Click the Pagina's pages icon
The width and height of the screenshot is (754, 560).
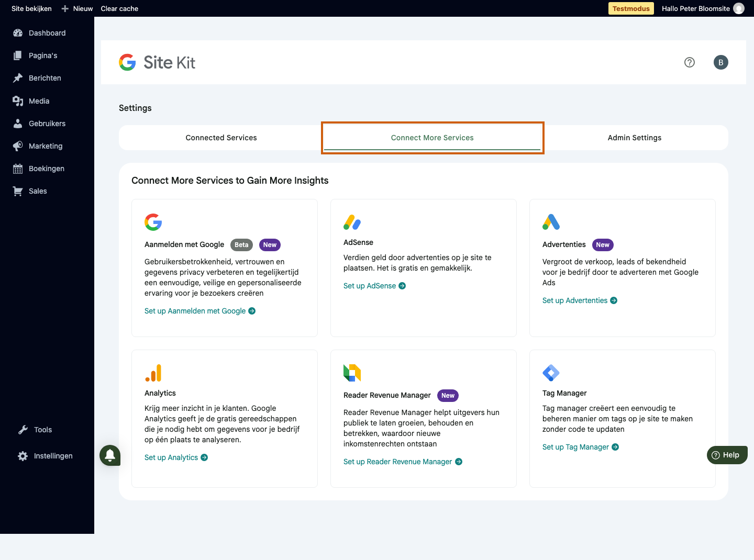pyautogui.click(x=18, y=55)
